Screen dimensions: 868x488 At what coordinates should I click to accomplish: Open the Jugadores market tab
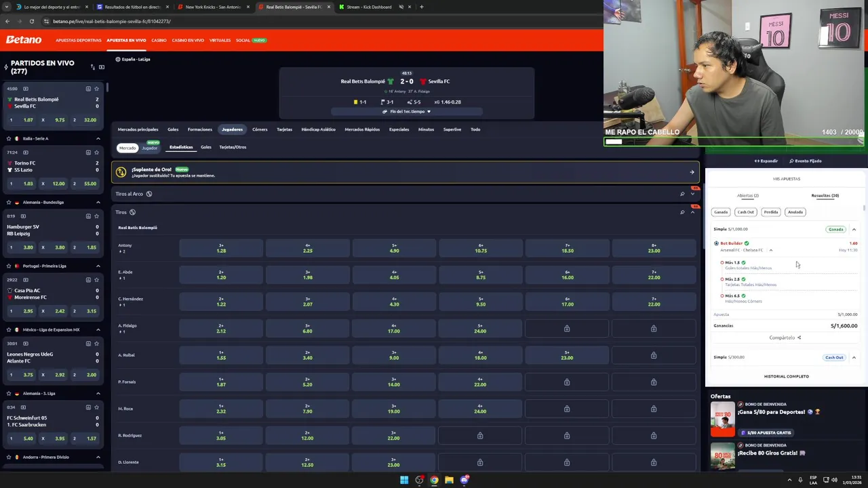pos(232,129)
